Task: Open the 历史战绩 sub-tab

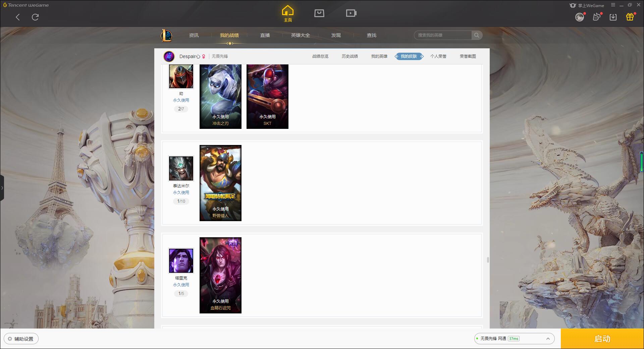Action: click(350, 56)
